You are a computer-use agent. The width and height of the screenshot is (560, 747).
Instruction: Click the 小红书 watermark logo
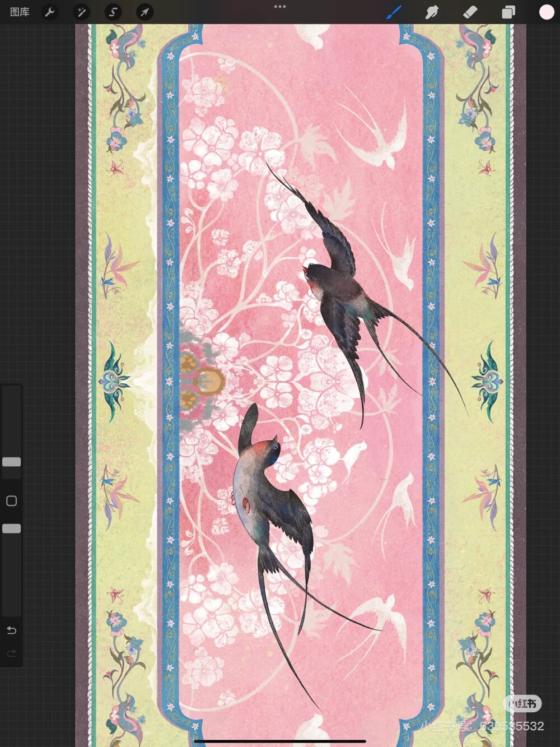pos(524,703)
